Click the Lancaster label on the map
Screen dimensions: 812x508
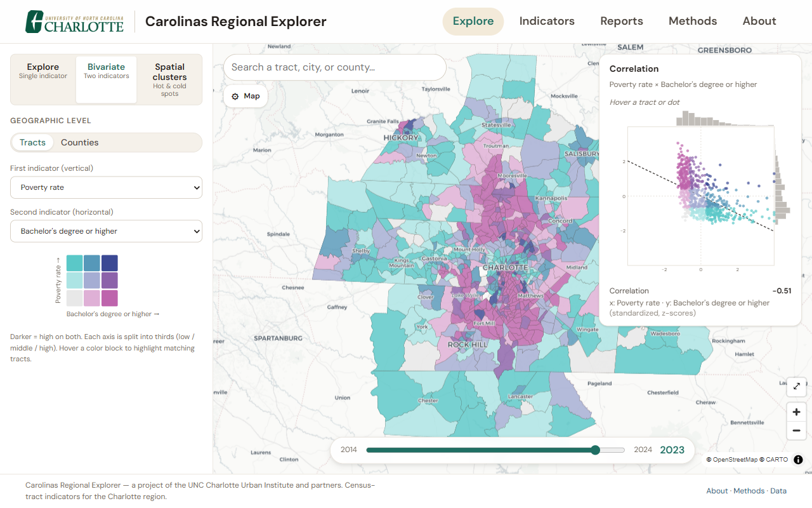pos(521,397)
